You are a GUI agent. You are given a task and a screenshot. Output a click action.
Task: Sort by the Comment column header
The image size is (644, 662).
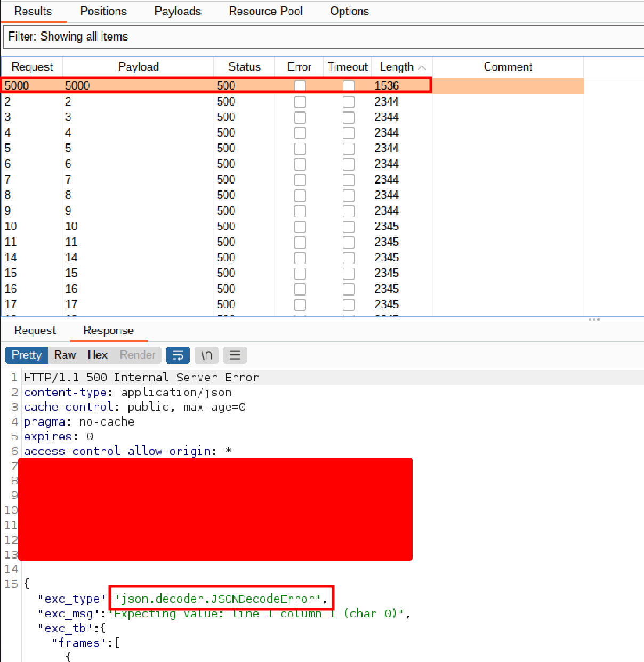pos(508,67)
